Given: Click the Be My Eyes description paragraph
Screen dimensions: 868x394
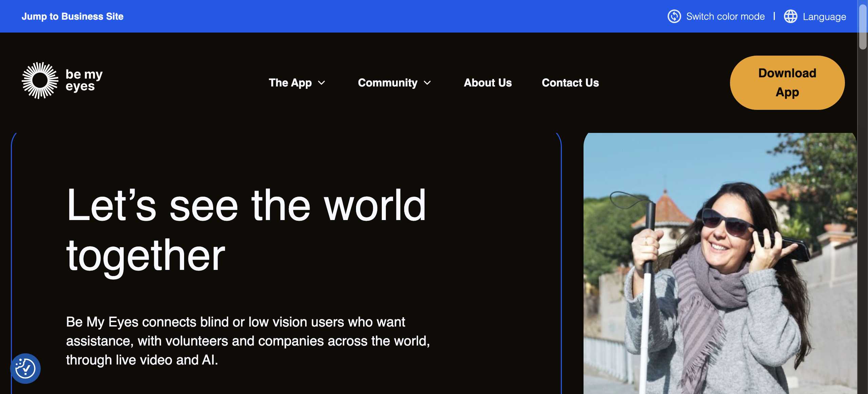Looking at the screenshot, I should tap(248, 341).
